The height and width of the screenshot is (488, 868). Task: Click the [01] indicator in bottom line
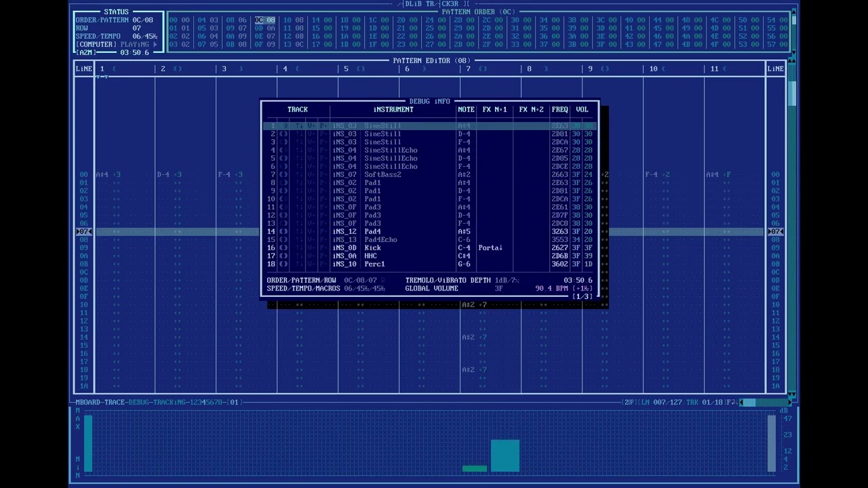click(234, 403)
